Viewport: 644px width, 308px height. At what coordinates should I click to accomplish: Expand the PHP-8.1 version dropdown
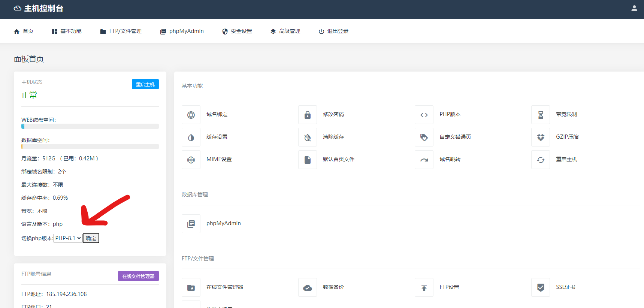pyautogui.click(x=68, y=238)
